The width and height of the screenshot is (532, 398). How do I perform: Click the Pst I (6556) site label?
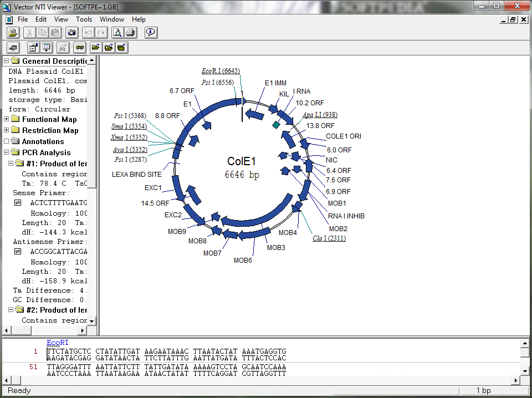click(217, 83)
